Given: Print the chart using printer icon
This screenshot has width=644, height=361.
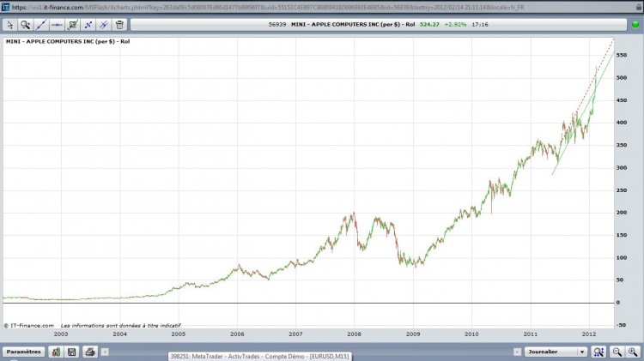Looking at the screenshot, I should (90, 352).
